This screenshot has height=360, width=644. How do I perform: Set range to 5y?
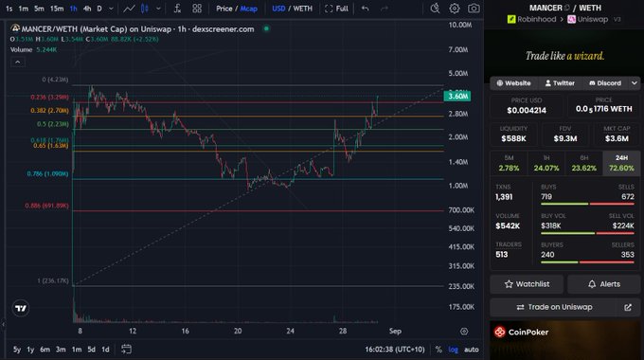[x=17, y=350]
